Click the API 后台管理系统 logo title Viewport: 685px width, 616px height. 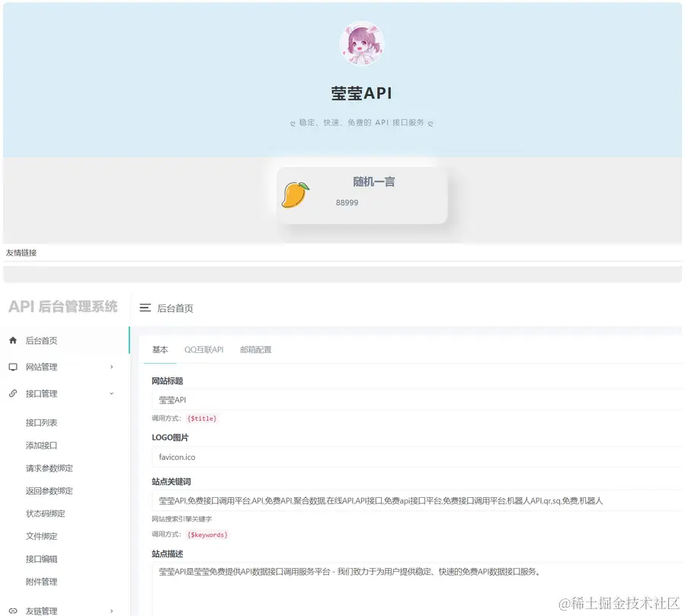coord(63,306)
